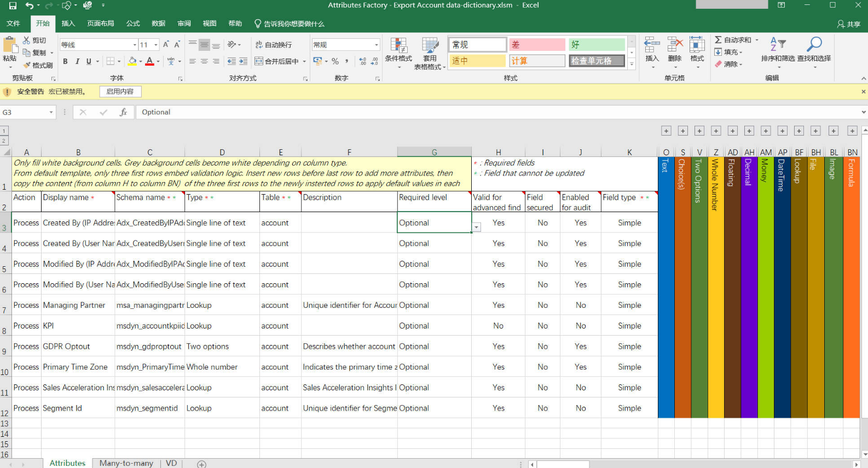The width and height of the screenshot is (868, 468).
Task: Open the validation dropdown on cell G3
Action: 477,227
